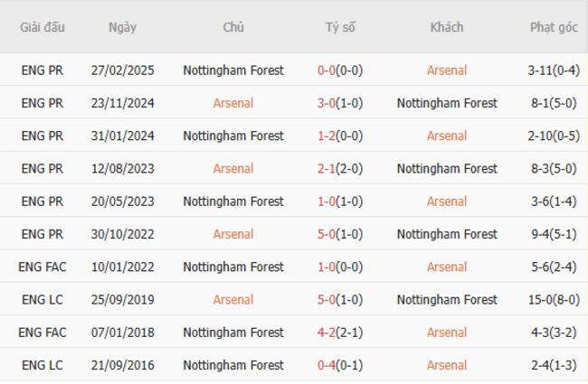Click ENG FAC label in 10/01/2022 row
588x384 pixels.
(43, 267)
